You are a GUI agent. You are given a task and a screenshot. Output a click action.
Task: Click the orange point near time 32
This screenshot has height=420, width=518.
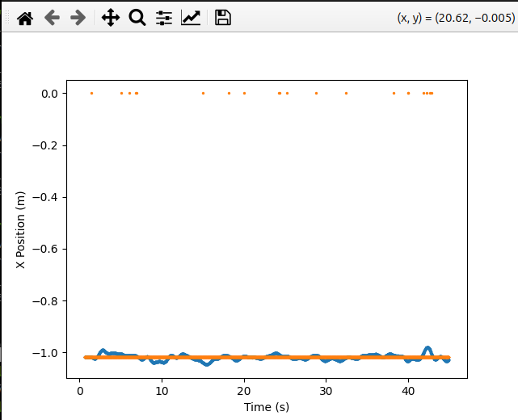[x=346, y=94]
